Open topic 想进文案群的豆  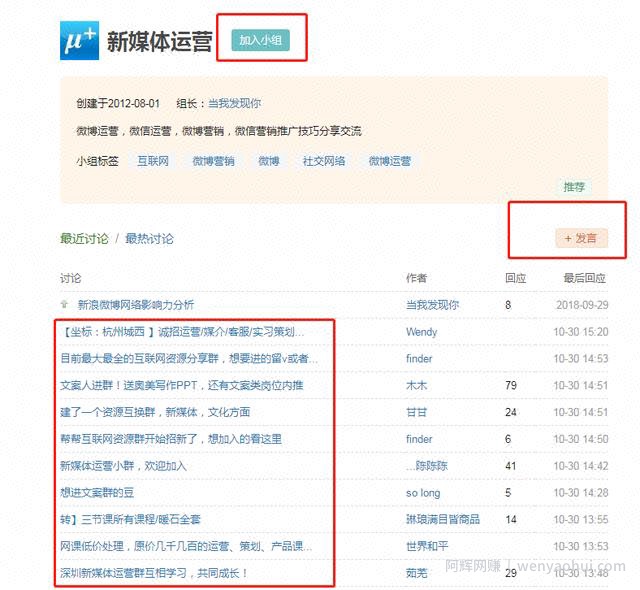pos(97,493)
